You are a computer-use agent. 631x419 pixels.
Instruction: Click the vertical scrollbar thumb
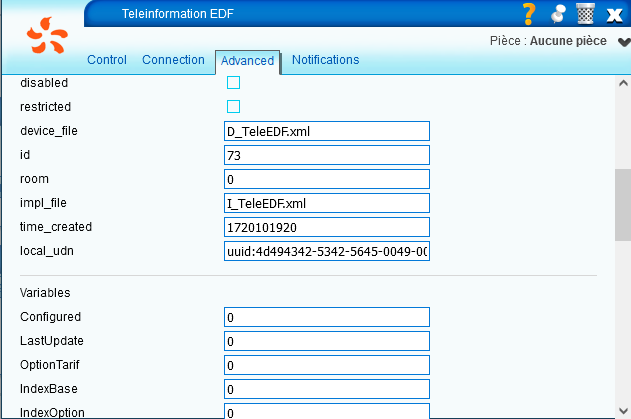coord(623,205)
